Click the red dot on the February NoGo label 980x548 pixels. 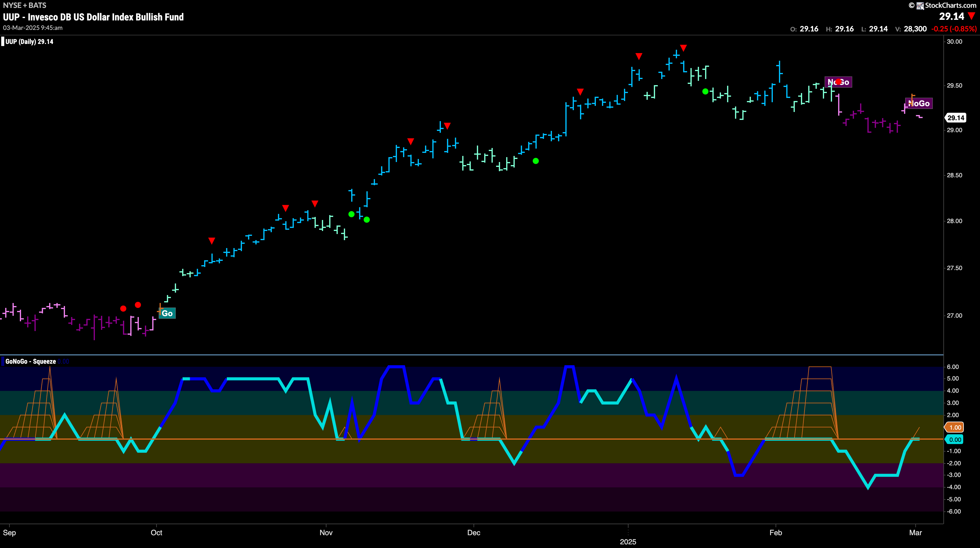pyautogui.click(x=838, y=82)
